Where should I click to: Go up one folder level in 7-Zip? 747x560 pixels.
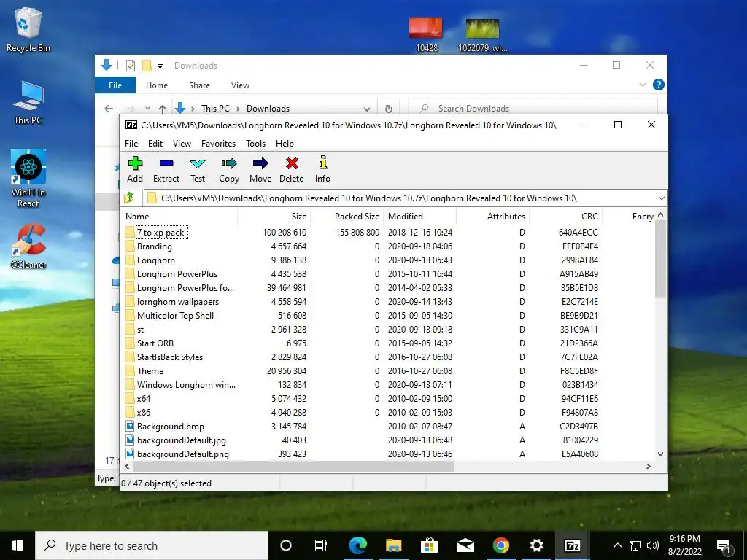(129, 198)
